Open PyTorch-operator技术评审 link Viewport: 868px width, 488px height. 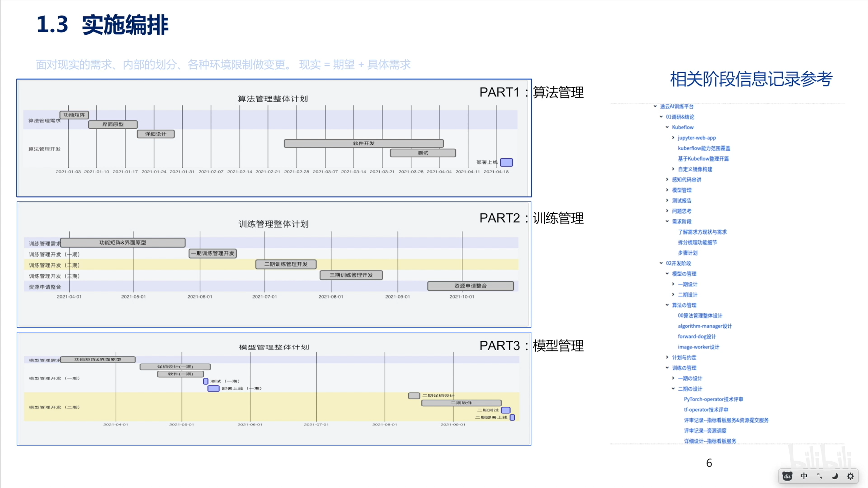point(713,399)
